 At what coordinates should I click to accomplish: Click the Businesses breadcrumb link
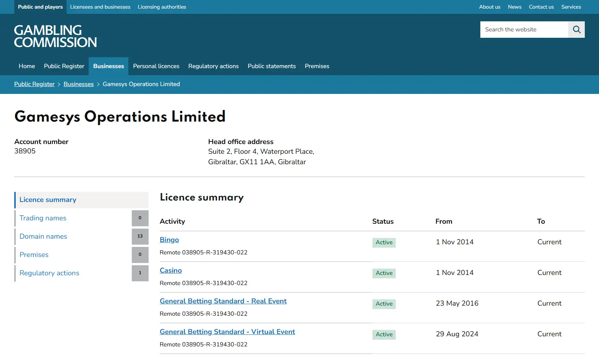79,84
